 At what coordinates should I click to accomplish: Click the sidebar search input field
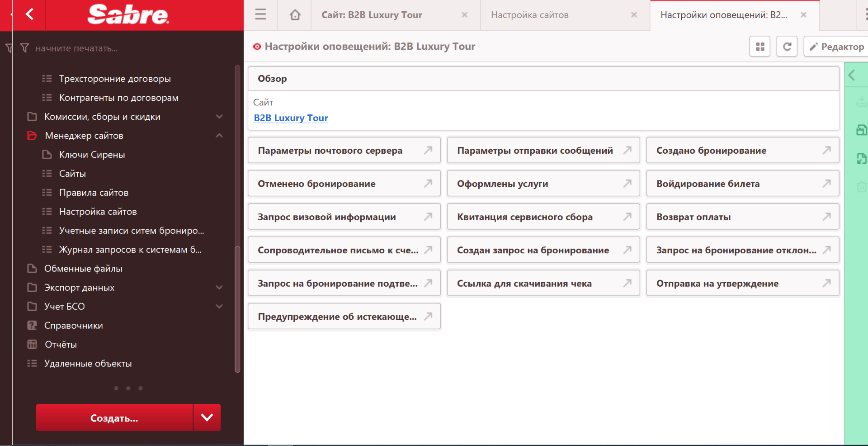point(127,48)
